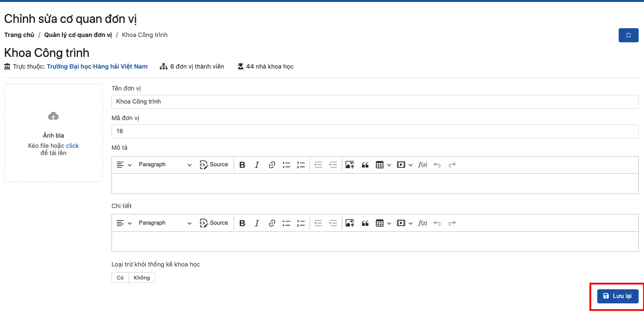Insert block quote in Chi tiết editor
The height and width of the screenshot is (317, 644).
coord(365,223)
